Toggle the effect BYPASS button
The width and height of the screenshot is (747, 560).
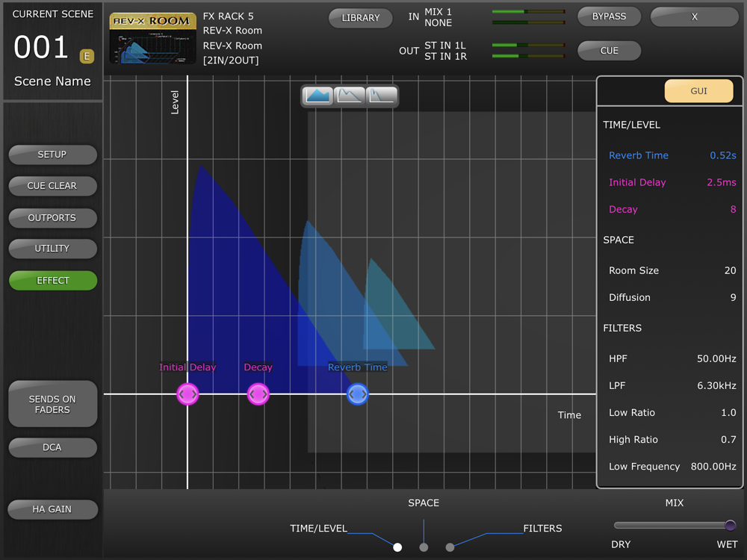(x=609, y=16)
